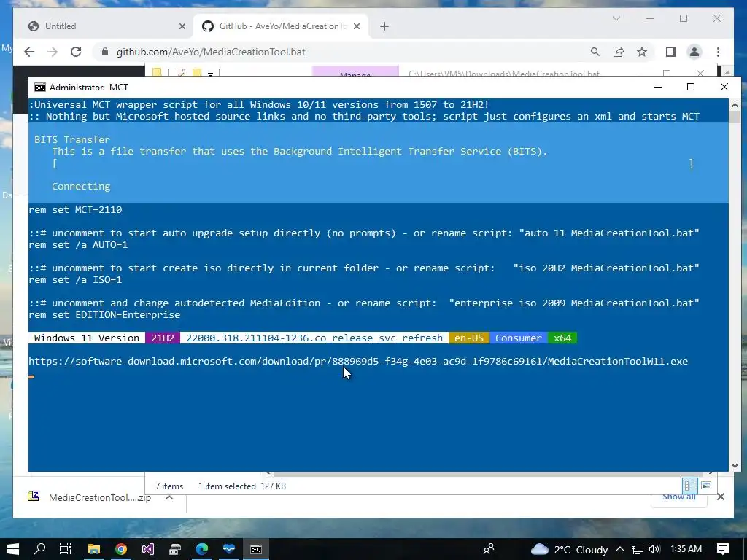This screenshot has height=560, width=747.
Task: Open weather widget 2°C Cloudy
Action: coord(569,550)
